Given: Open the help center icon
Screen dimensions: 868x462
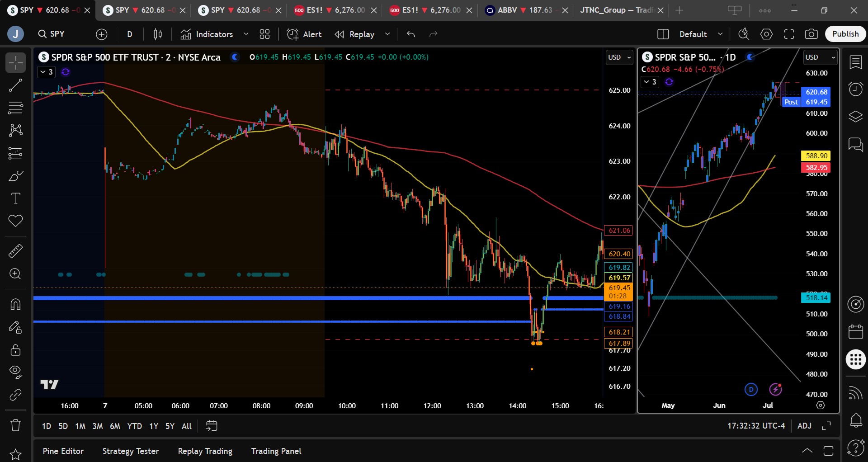Looking at the screenshot, I should 855,448.
